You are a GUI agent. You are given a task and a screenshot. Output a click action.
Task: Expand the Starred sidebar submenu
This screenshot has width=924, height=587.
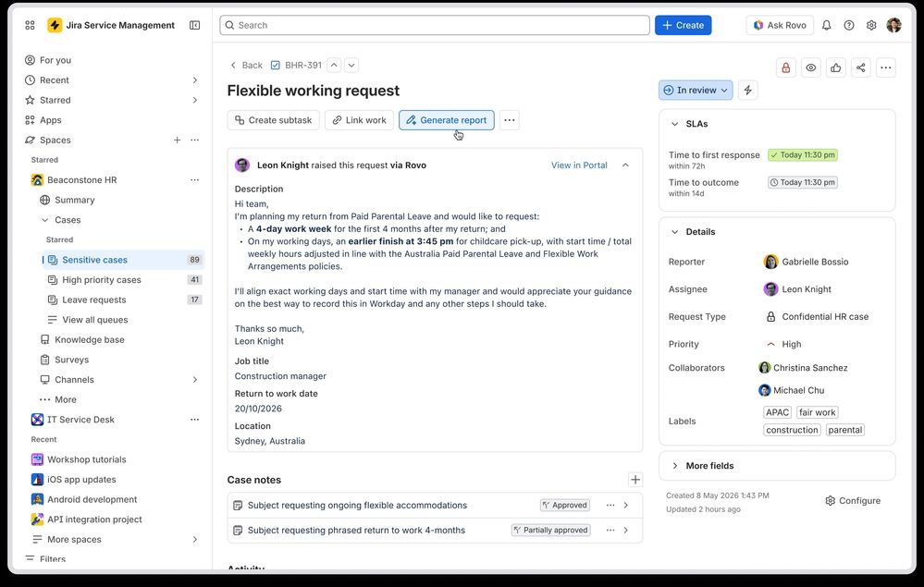pos(195,100)
